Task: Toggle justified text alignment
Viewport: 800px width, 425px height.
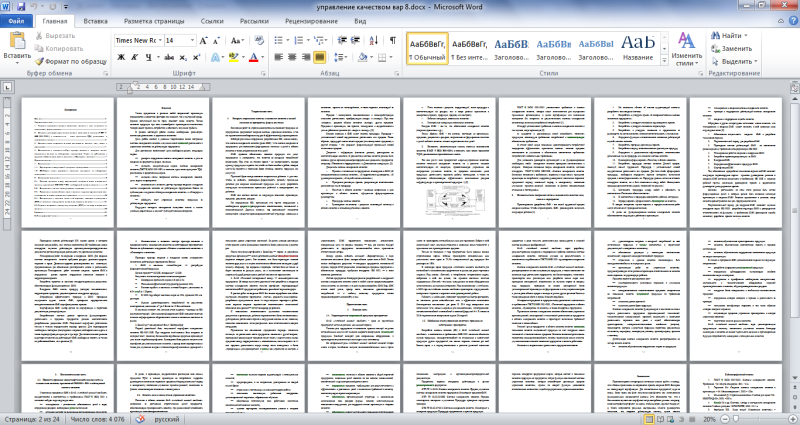Action: 320,57
